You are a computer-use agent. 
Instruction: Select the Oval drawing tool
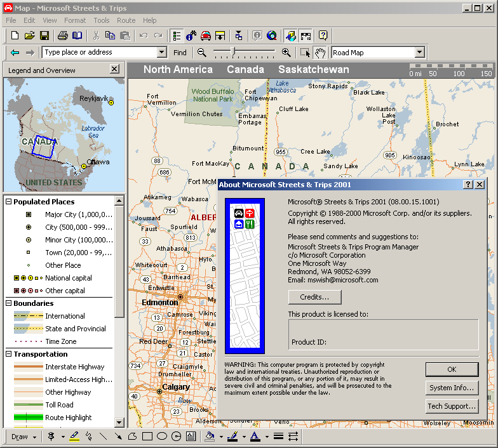pos(161,437)
